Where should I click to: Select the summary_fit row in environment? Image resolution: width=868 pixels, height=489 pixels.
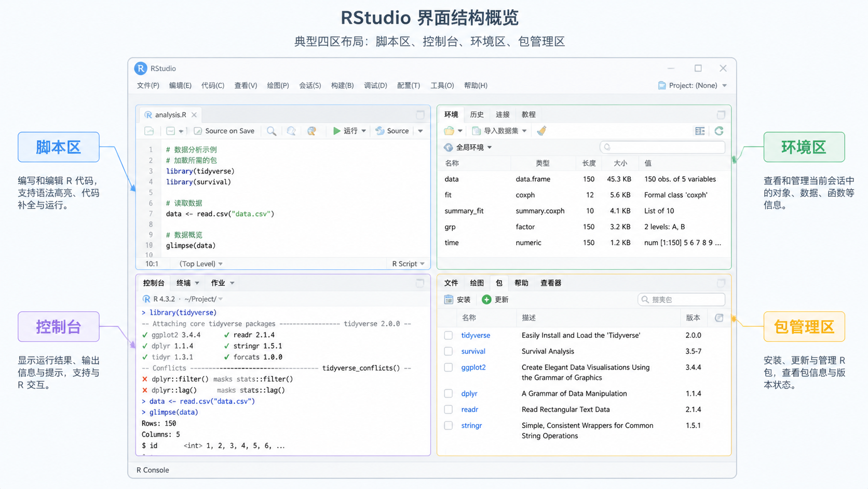(x=584, y=211)
